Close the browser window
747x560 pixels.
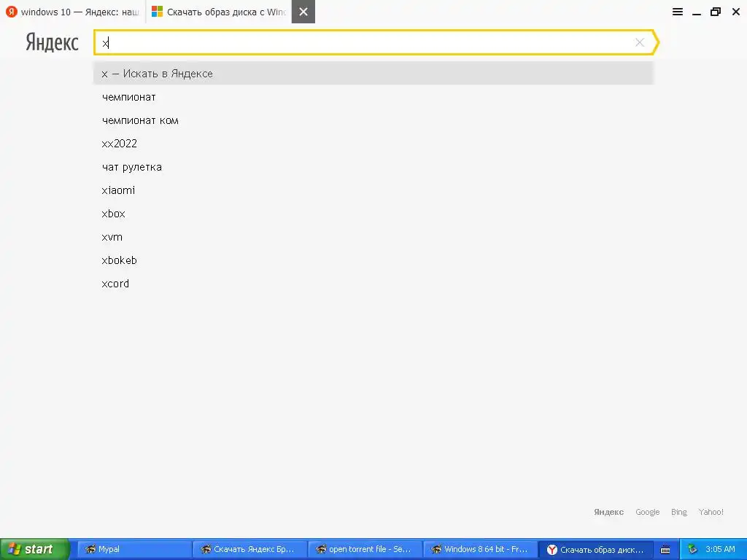735,12
